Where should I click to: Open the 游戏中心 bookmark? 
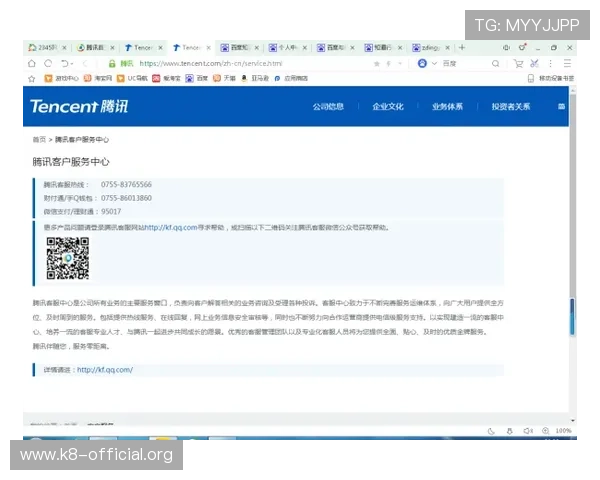61,78
